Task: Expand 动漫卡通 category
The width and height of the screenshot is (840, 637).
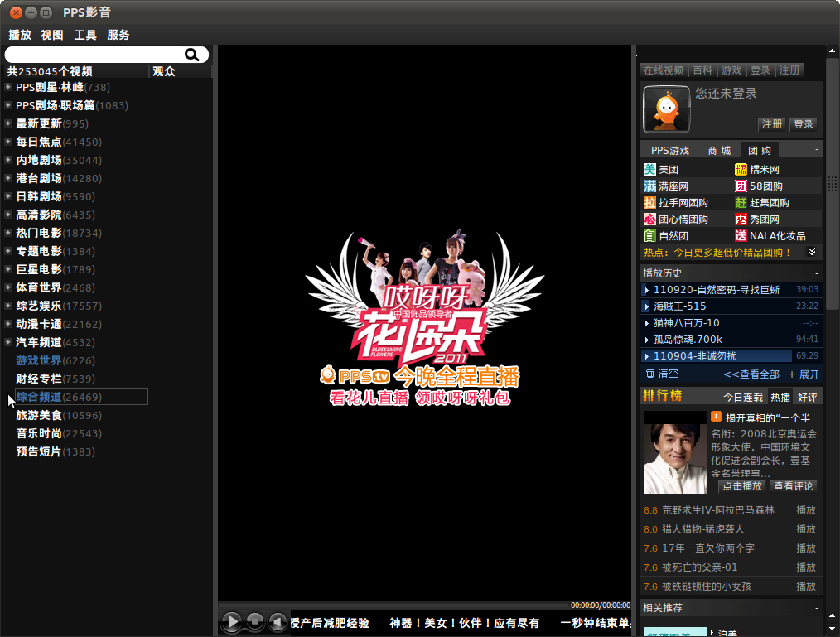Action: (x=8, y=324)
